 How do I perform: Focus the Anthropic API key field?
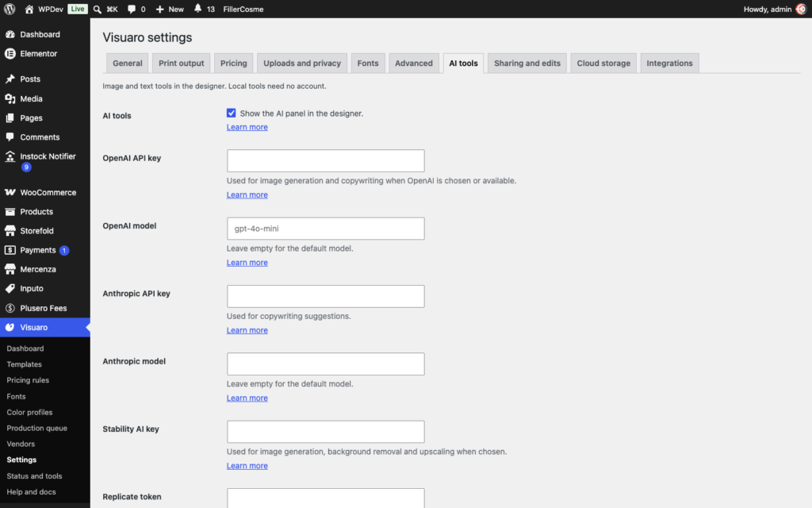[x=326, y=296]
